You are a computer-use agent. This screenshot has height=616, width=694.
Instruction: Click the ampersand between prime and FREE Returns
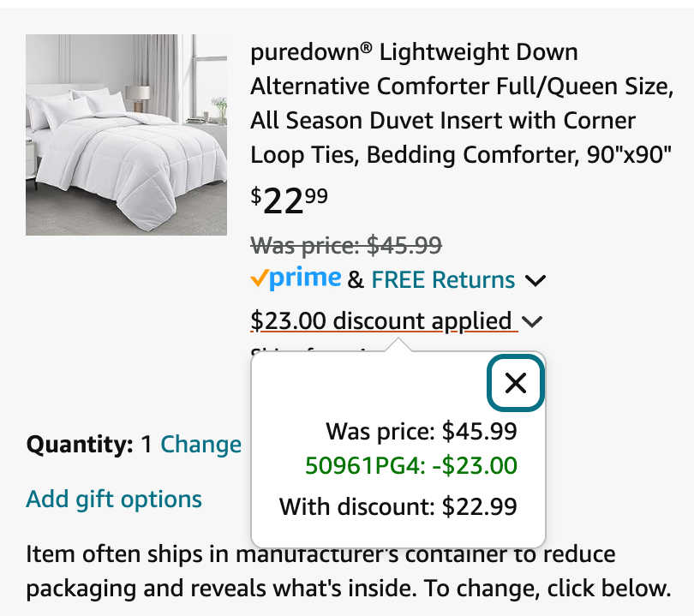pos(356,280)
